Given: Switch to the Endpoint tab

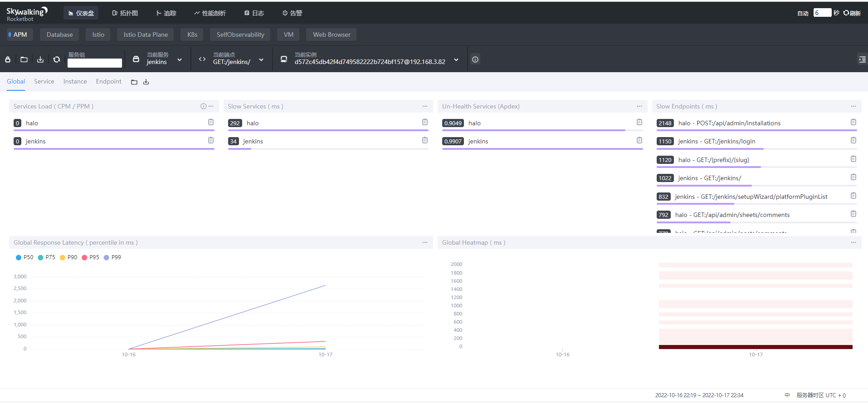Looking at the screenshot, I should click(x=108, y=82).
